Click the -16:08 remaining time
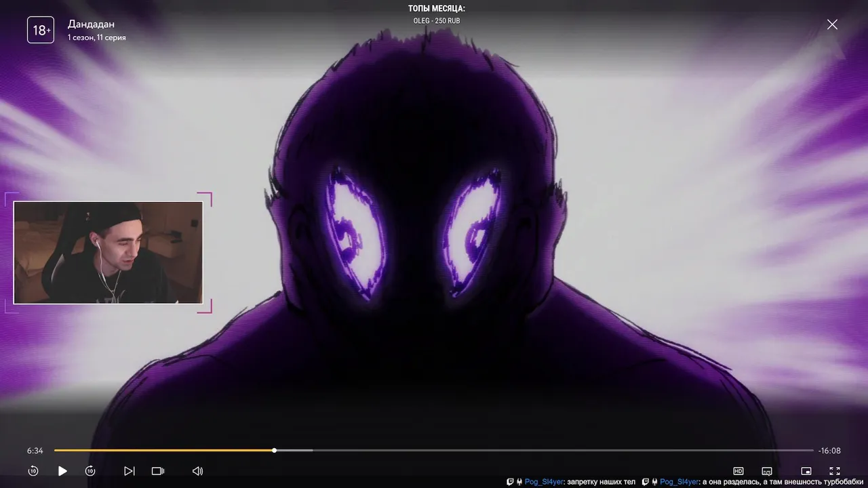The image size is (868, 488). (x=829, y=451)
